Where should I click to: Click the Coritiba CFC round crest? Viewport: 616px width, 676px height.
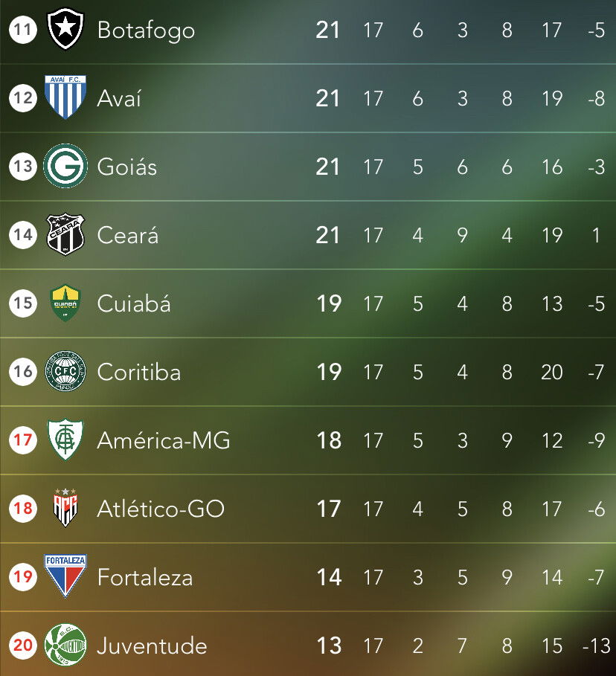click(x=65, y=371)
